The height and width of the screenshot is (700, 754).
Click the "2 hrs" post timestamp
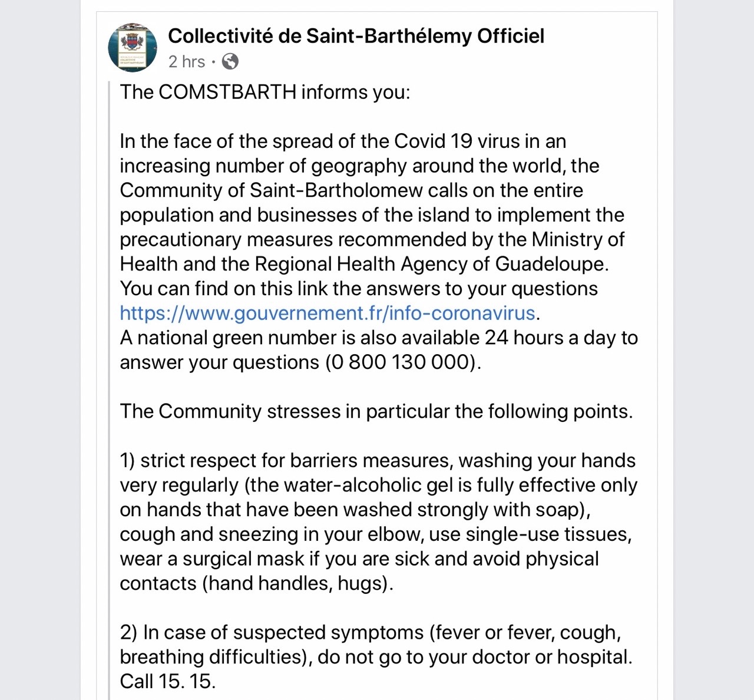click(x=186, y=61)
